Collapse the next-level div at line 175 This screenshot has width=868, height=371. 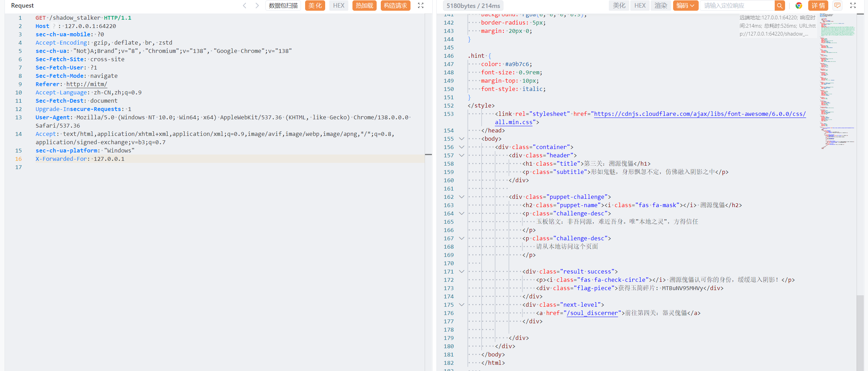pyautogui.click(x=461, y=305)
